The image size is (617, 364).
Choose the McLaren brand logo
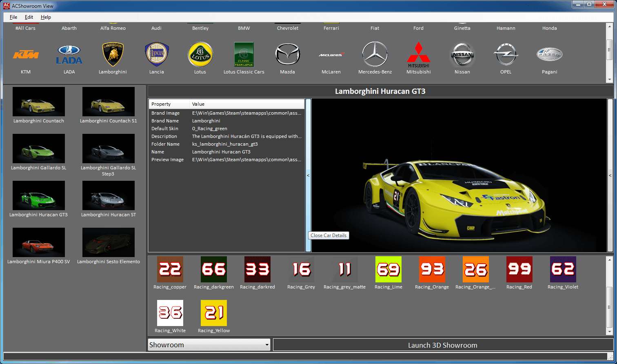pyautogui.click(x=331, y=54)
